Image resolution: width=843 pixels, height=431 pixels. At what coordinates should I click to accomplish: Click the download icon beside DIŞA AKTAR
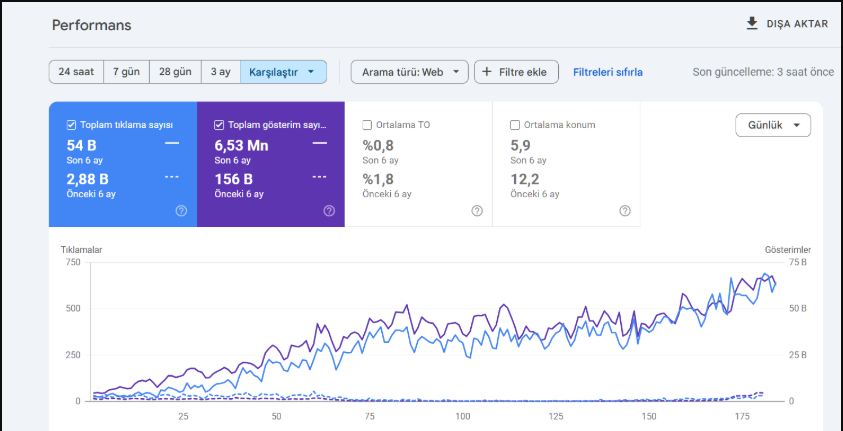[752, 24]
